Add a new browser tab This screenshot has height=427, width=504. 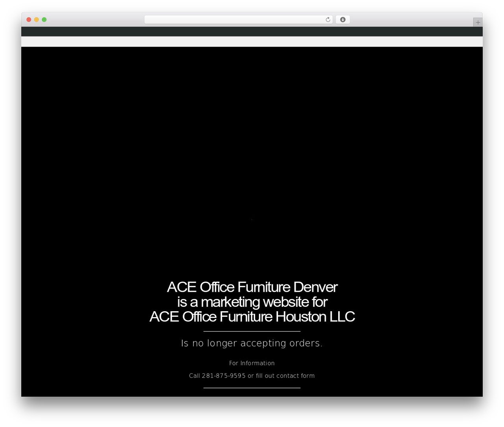pyautogui.click(x=478, y=22)
